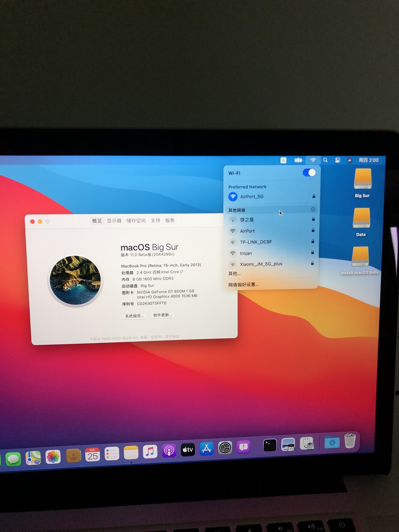Switch to the 概览 tab

click(97, 221)
